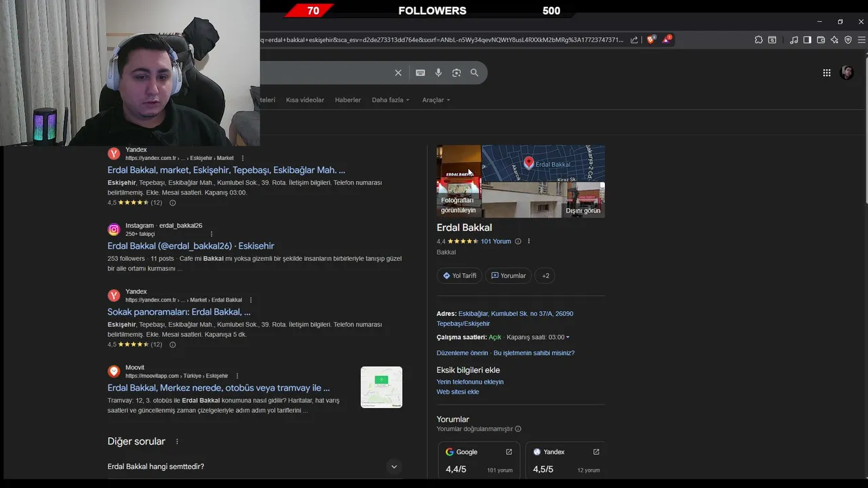Open the 101 Yorum reviews link
Image resolution: width=868 pixels, height=488 pixels.
[496, 241]
